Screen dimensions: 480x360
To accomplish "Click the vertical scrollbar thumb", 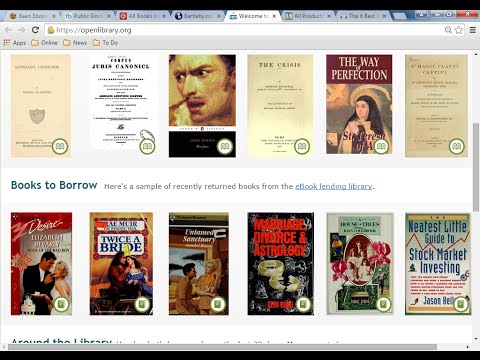I will [x=476, y=167].
